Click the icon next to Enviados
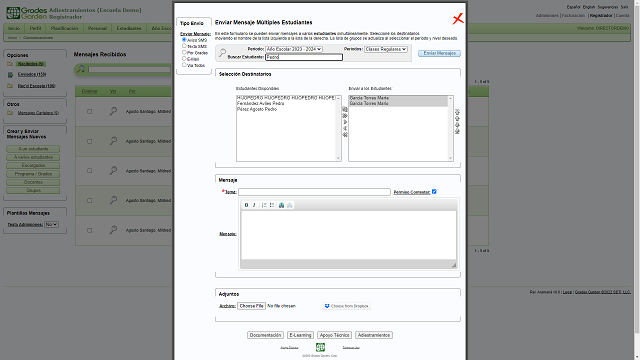 click(10, 75)
